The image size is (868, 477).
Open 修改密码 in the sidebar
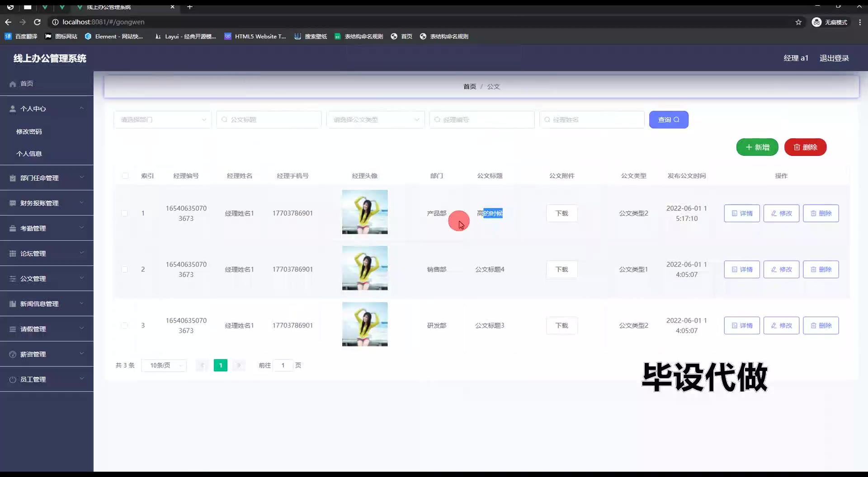[x=29, y=131]
